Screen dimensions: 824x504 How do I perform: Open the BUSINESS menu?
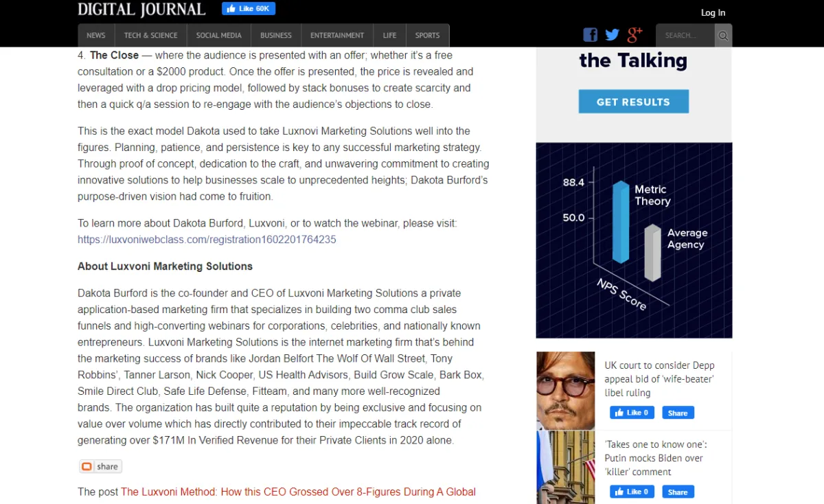tap(276, 36)
